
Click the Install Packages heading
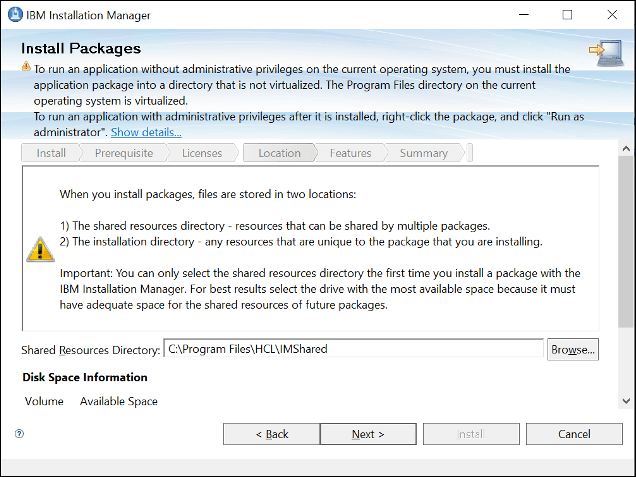click(81, 48)
